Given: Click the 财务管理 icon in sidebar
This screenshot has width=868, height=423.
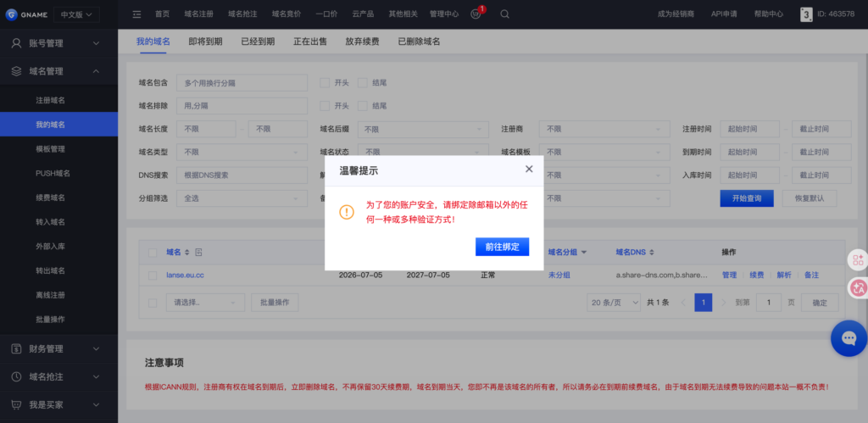Looking at the screenshot, I should (x=17, y=348).
